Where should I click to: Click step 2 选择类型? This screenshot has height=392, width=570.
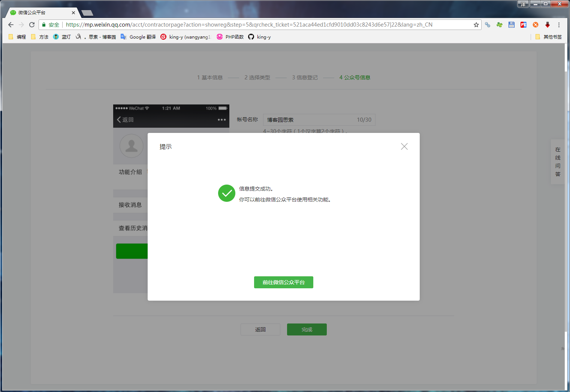pos(257,78)
